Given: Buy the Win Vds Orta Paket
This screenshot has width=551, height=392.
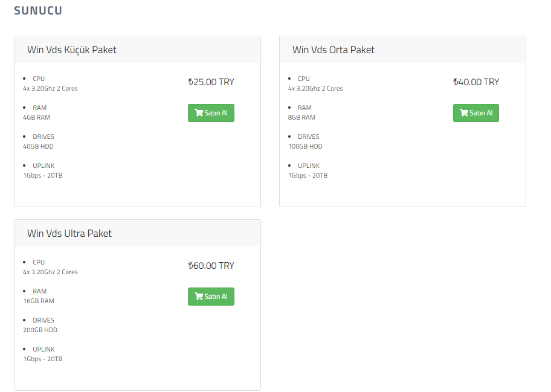Looking at the screenshot, I should [x=476, y=113].
